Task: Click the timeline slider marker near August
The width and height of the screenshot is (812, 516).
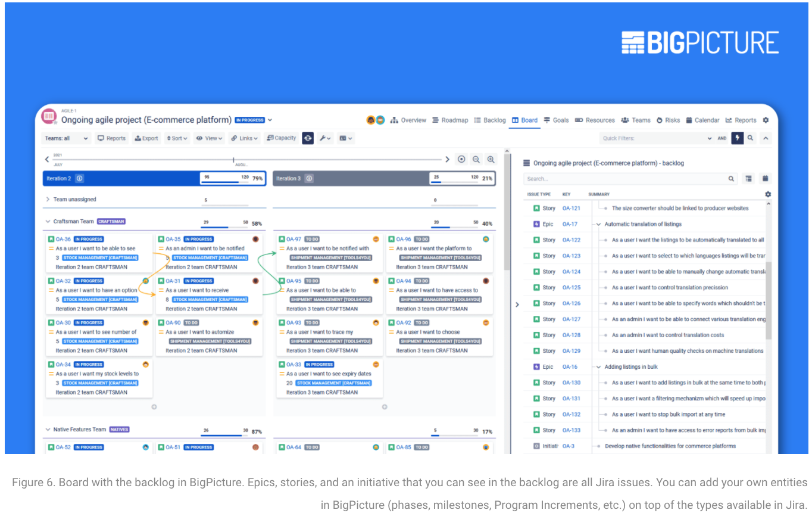Action: 233,160
